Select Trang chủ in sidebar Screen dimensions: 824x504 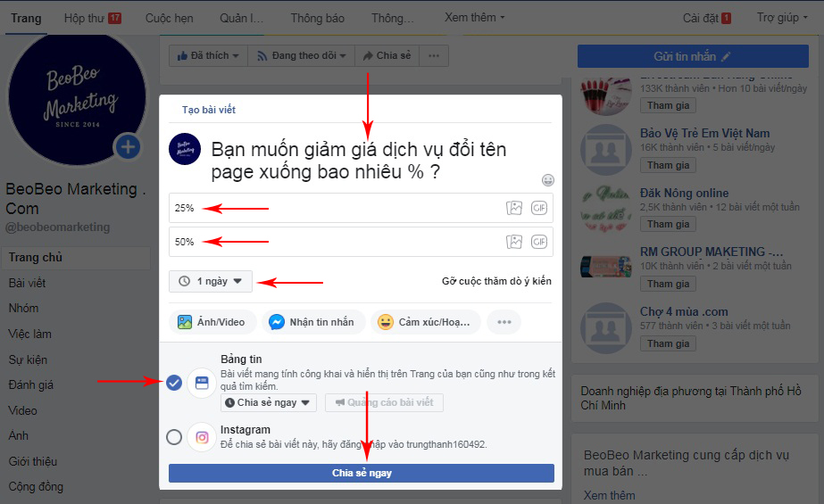click(76, 257)
